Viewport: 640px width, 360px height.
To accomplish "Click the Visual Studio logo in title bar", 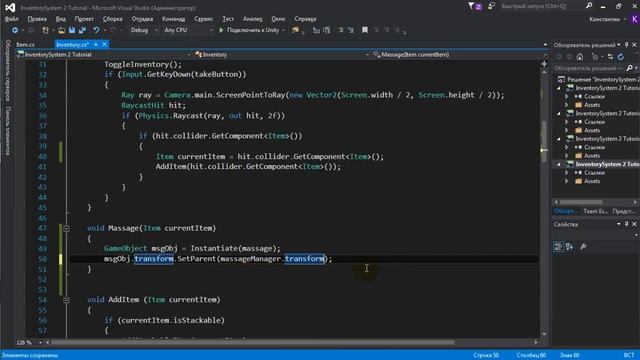I will 10,7.
